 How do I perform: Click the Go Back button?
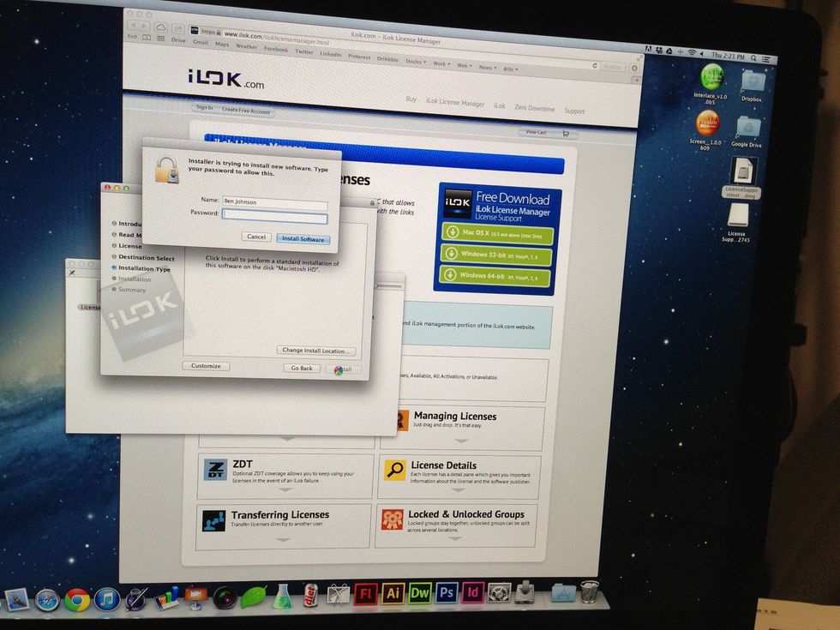(302, 368)
